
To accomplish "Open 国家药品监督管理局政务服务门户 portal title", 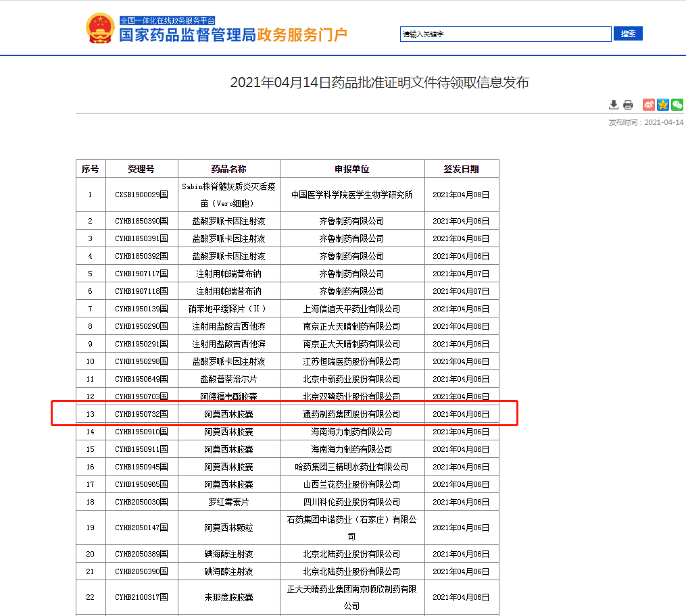I will pos(233,35).
